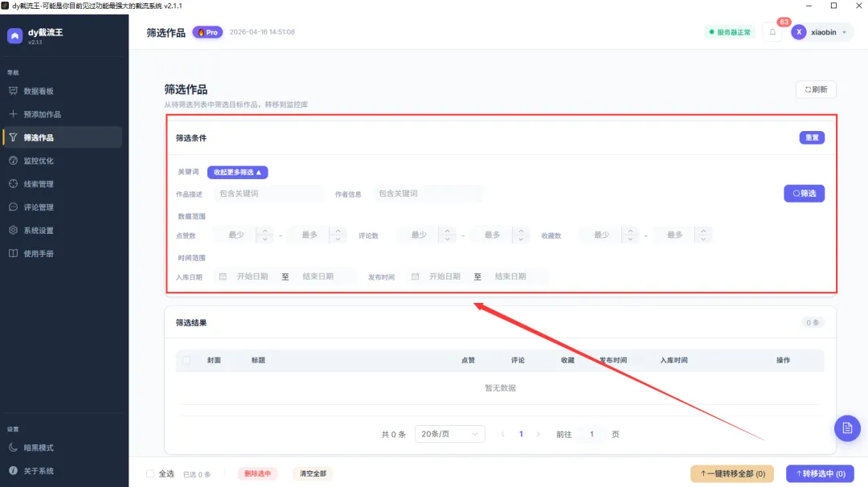Collapse filters via 收起更多筛选
This screenshot has height=487, width=868.
point(240,172)
